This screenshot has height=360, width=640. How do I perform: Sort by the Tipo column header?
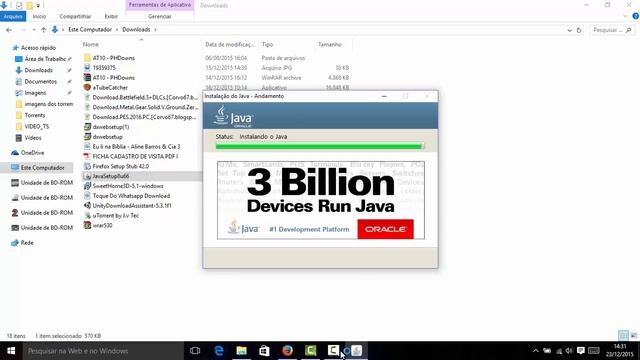click(267, 44)
